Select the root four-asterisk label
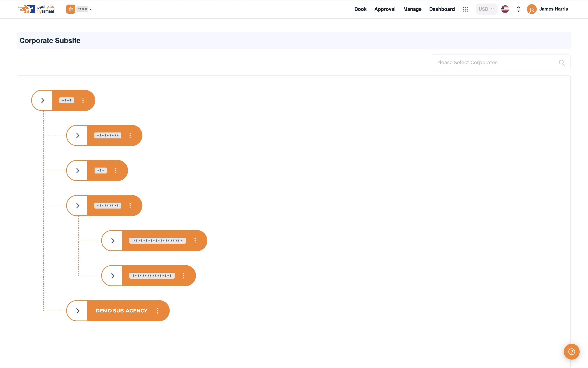 (x=67, y=101)
